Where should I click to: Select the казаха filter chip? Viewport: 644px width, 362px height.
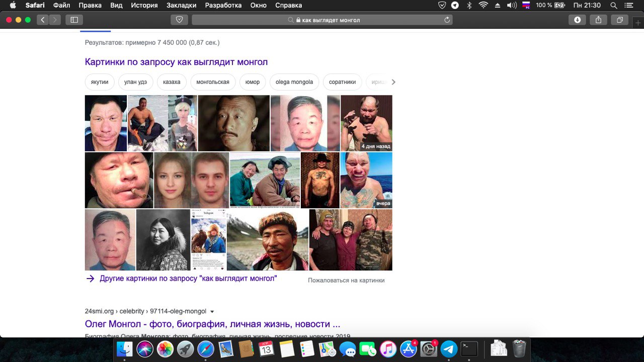coord(172,82)
